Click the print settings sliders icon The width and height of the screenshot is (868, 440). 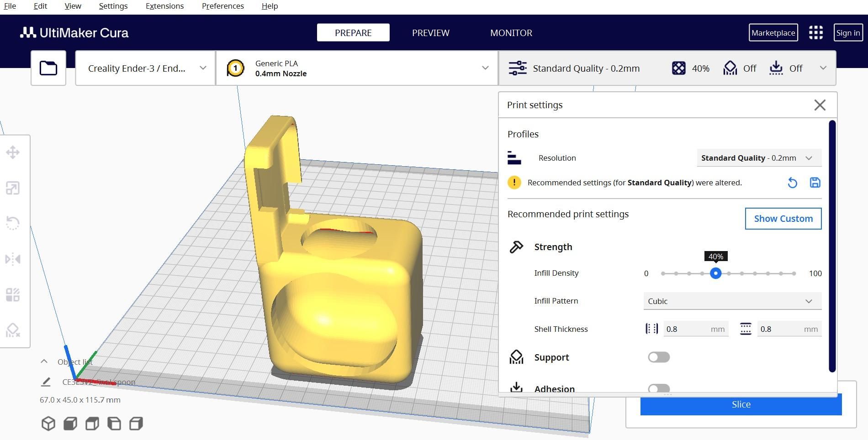pyautogui.click(x=518, y=68)
